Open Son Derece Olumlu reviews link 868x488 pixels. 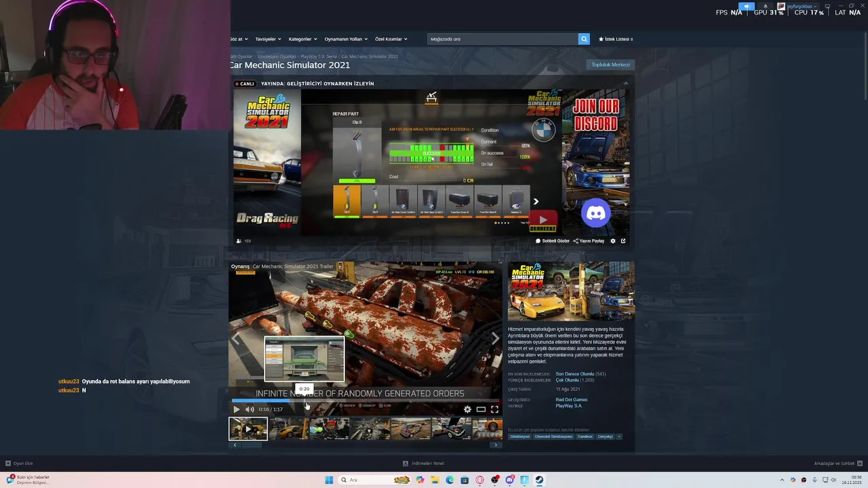tap(574, 374)
